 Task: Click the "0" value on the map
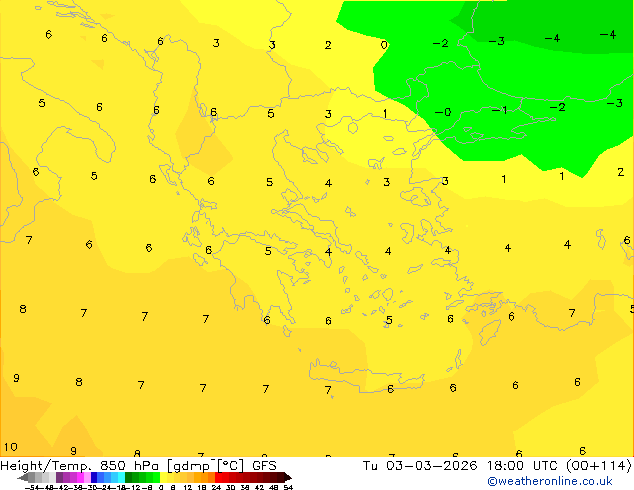pos(384,45)
